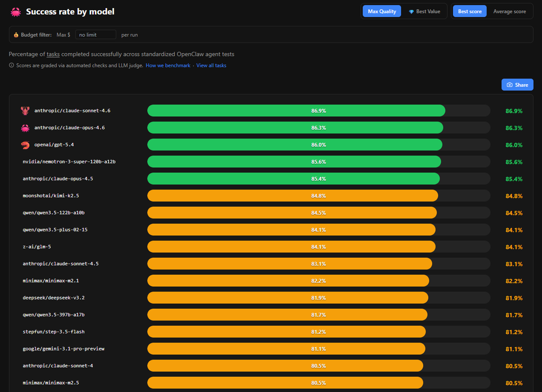542x392 pixels.
Task: Click the qwen/qwen3.5-122b-a10b model name
Action: pos(54,213)
